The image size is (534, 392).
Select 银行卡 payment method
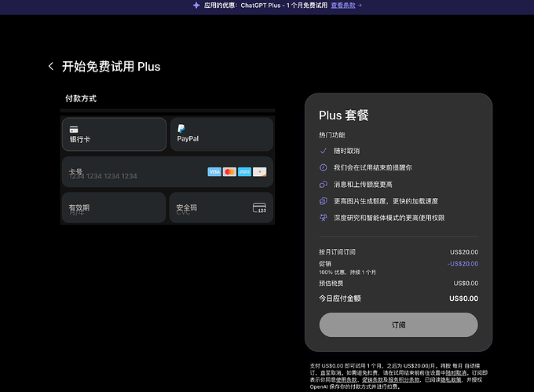(114, 134)
